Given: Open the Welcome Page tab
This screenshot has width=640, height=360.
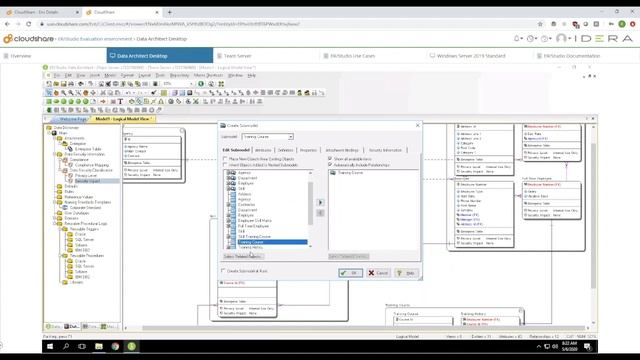Looking at the screenshot, I should point(73,119).
